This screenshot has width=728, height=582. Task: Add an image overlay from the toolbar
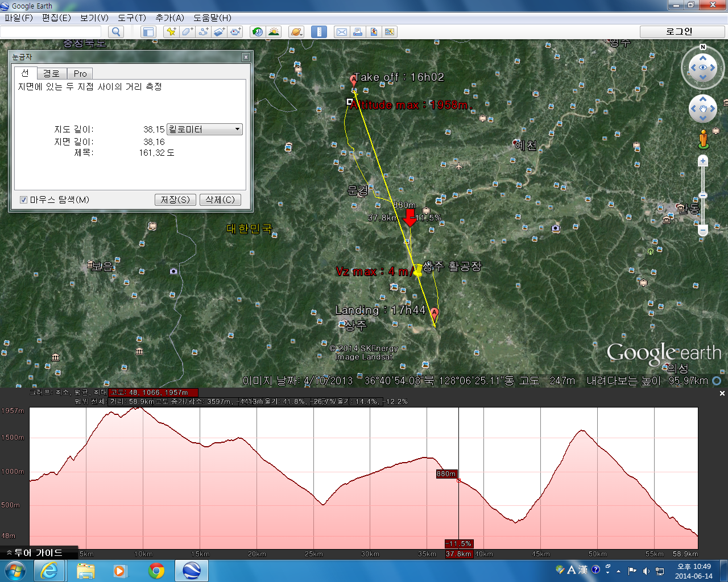(220, 32)
